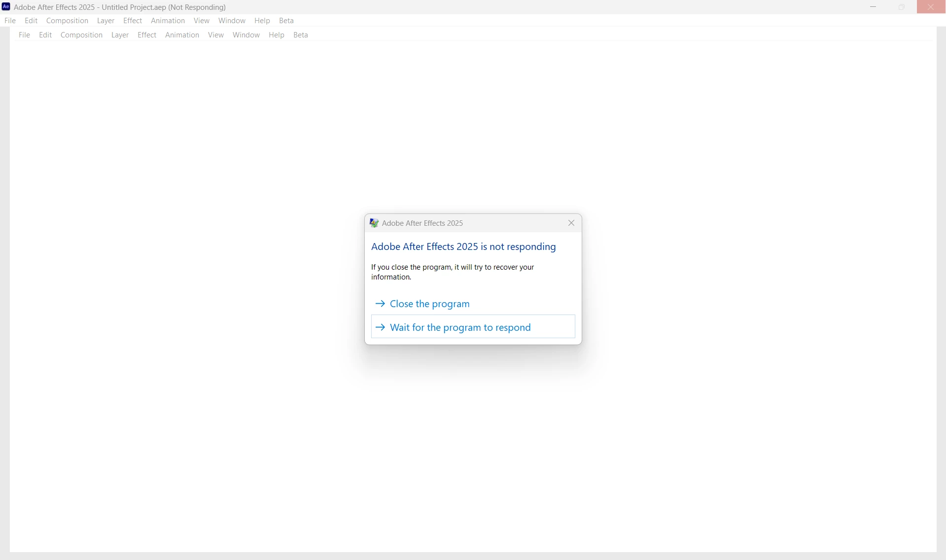Click the 'it will try to recover' message
The image size is (946, 560).
(x=453, y=272)
